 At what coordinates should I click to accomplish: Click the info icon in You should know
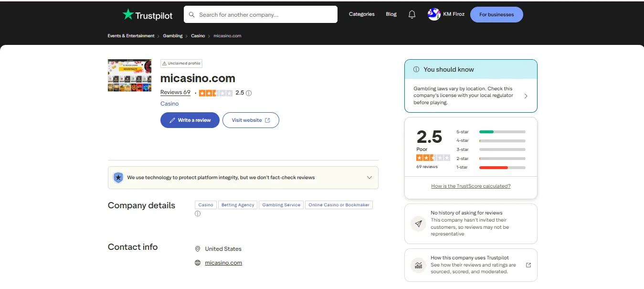416,69
